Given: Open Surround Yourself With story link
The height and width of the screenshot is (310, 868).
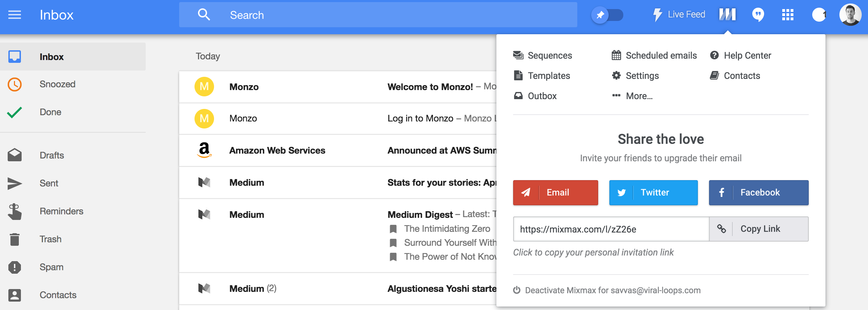Looking at the screenshot, I should 443,243.
